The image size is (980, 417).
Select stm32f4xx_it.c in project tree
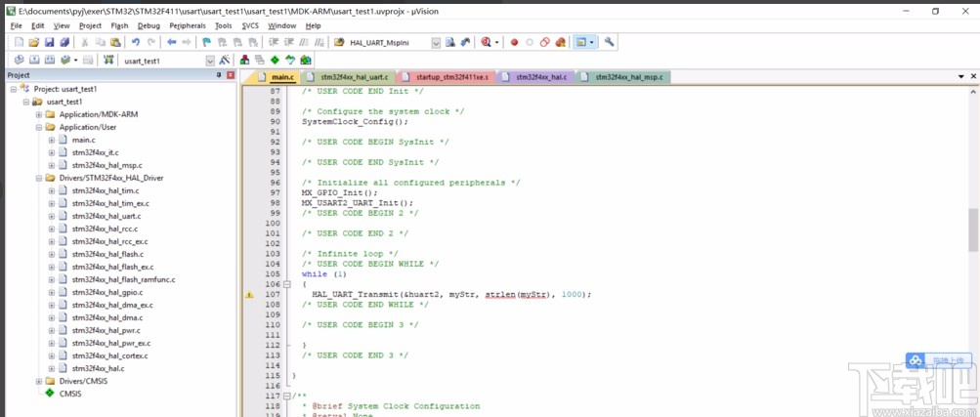95,152
